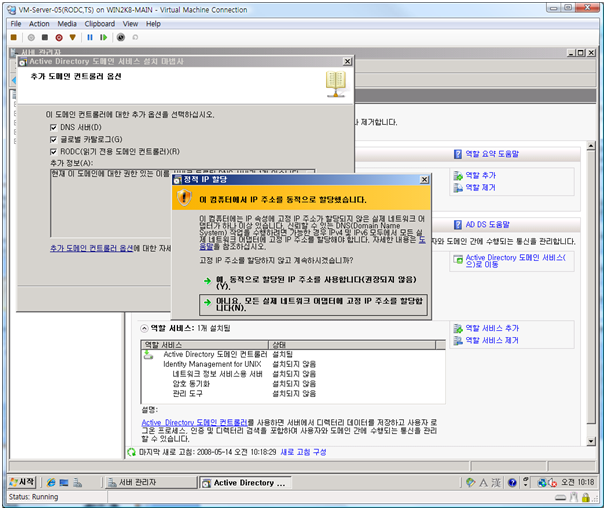
Task: Click the lock icon in VM status bar
Action: 586,497
